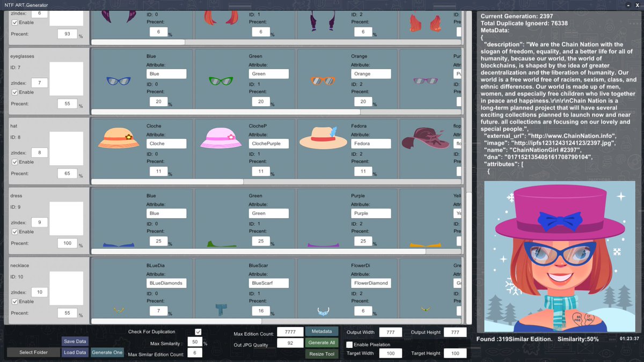Click the hat layer white preview box
Viewport: 644px width, 362px height.
click(x=67, y=149)
